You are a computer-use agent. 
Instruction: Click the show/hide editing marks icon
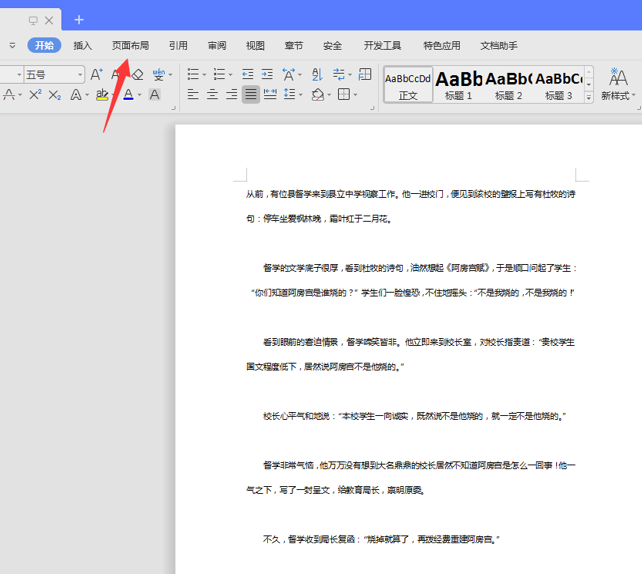(x=339, y=75)
